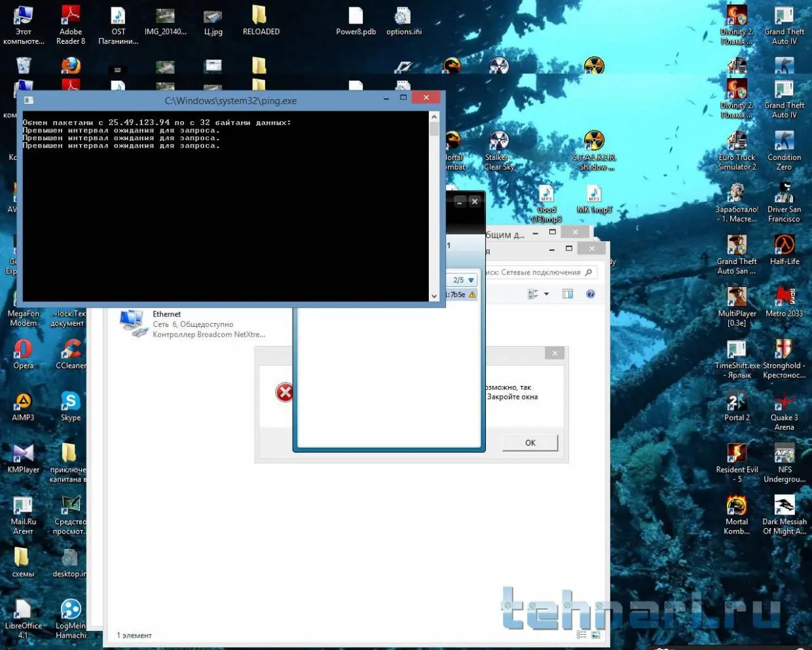Screen dimensions: 812x650
Task: Open the Mail.Ru Агент shortcut
Action: tap(24, 516)
